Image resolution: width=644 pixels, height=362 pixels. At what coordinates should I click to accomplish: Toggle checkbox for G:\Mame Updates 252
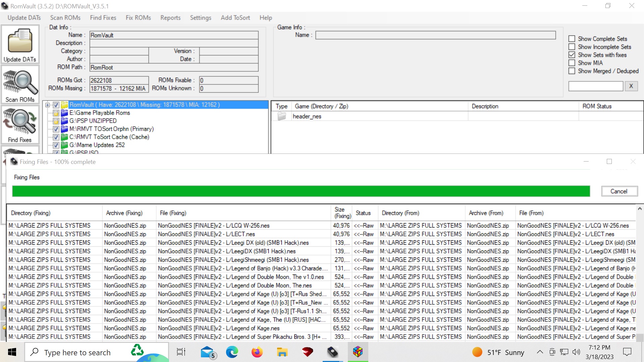56,145
